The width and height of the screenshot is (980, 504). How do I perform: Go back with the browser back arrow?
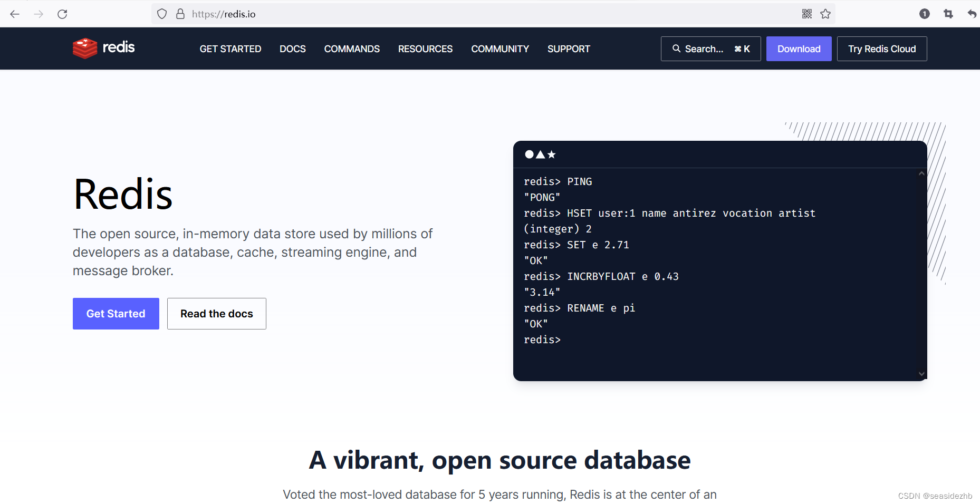15,14
